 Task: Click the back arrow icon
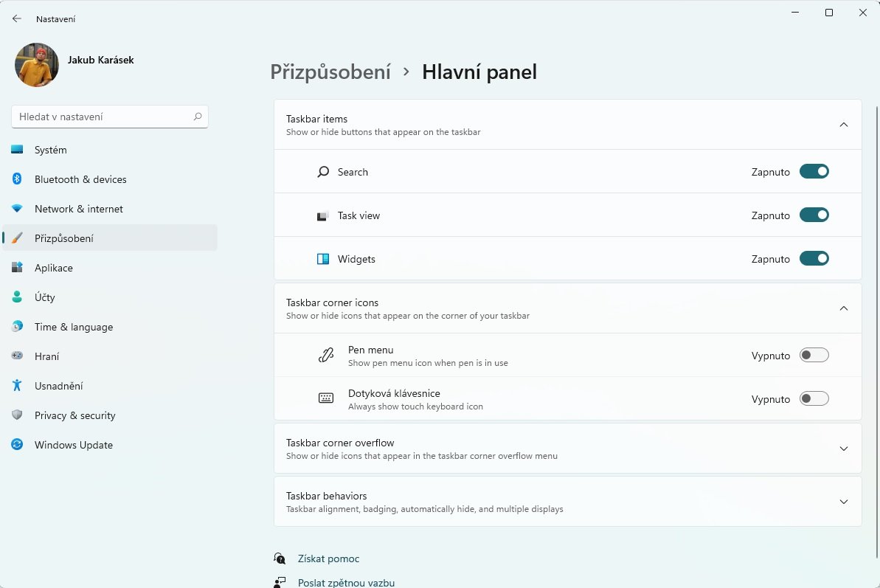[17, 18]
